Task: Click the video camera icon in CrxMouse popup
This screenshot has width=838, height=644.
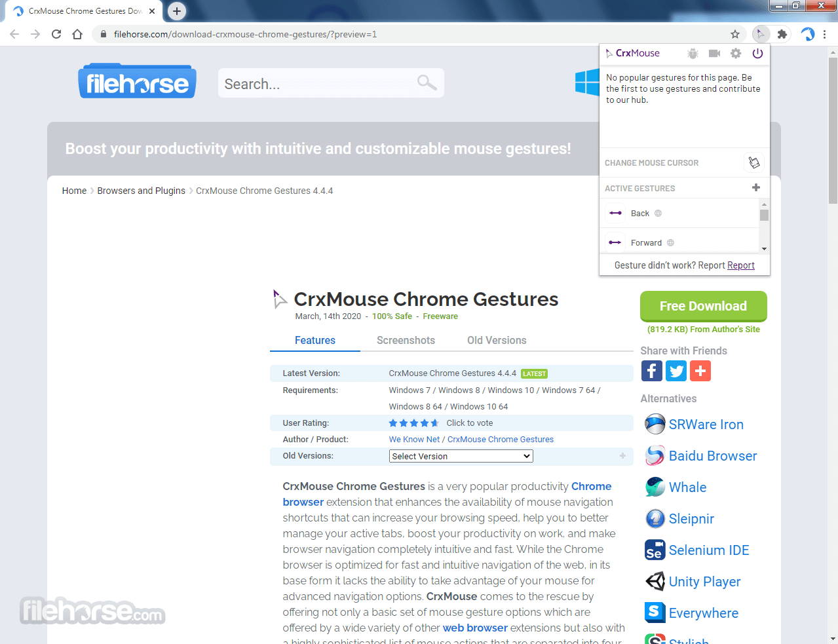Action: coord(714,54)
